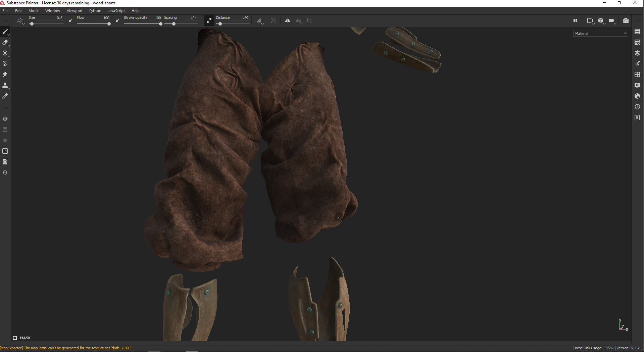
Task: Open the Python menu
Action: tap(95, 11)
